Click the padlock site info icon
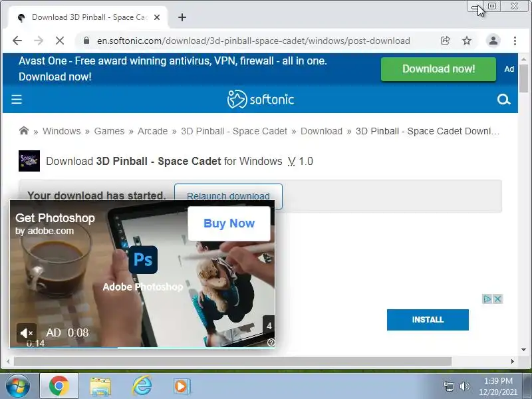This screenshot has height=399, width=532. (86, 41)
